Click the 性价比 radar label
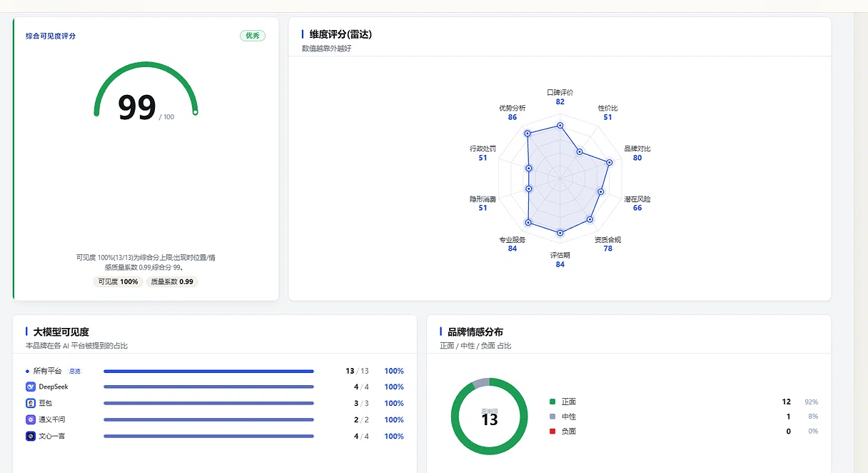 [x=607, y=108]
